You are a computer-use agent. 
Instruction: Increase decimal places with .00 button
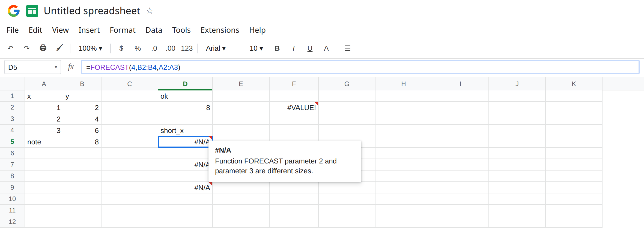(171, 48)
